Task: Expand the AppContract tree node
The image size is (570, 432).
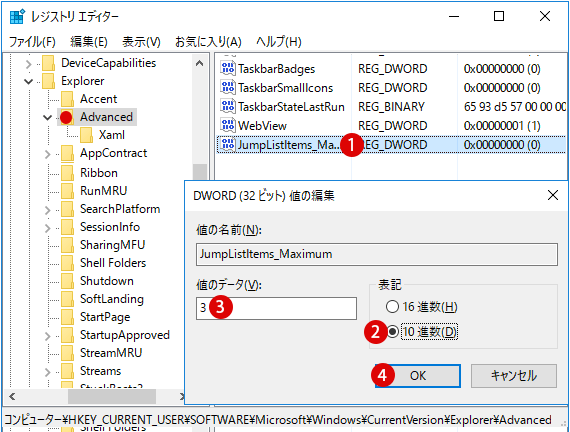Action: coord(48,154)
